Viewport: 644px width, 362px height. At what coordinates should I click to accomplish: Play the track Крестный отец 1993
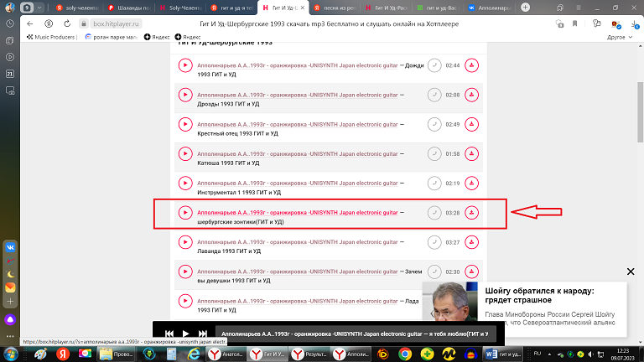[x=185, y=124]
